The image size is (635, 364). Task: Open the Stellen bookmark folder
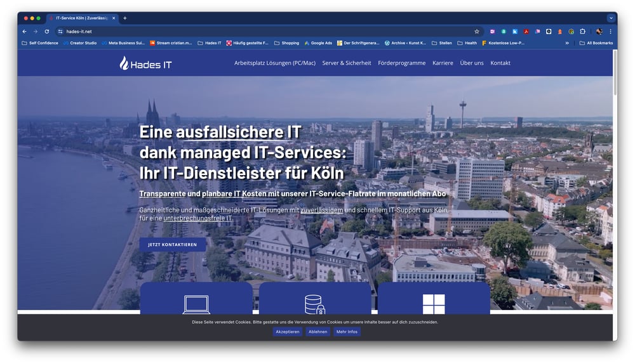(442, 43)
